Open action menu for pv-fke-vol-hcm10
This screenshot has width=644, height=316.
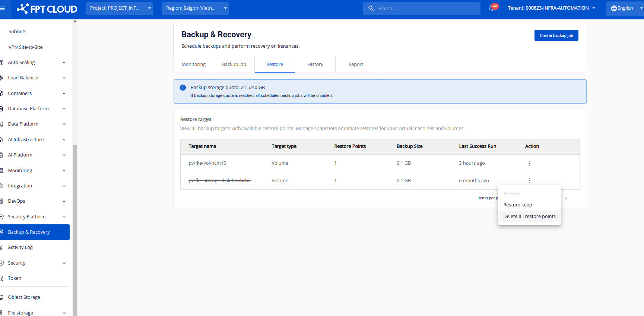coord(530,163)
